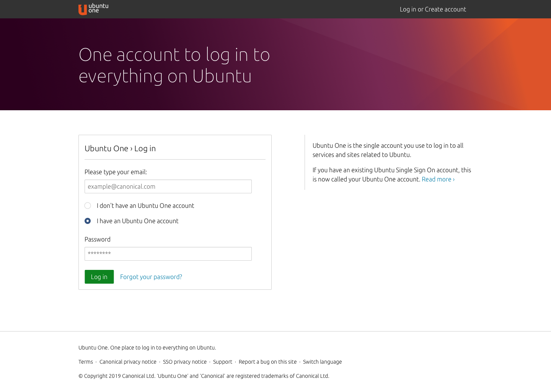This screenshot has height=392, width=551.
Task: Click the copyright 2019 Canonical text
Action: (x=204, y=376)
